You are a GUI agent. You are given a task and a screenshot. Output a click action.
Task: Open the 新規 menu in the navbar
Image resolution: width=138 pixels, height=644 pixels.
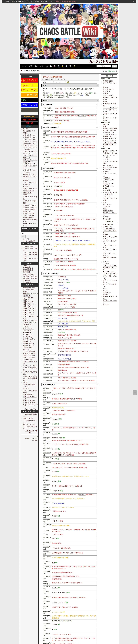(x=31, y=66)
